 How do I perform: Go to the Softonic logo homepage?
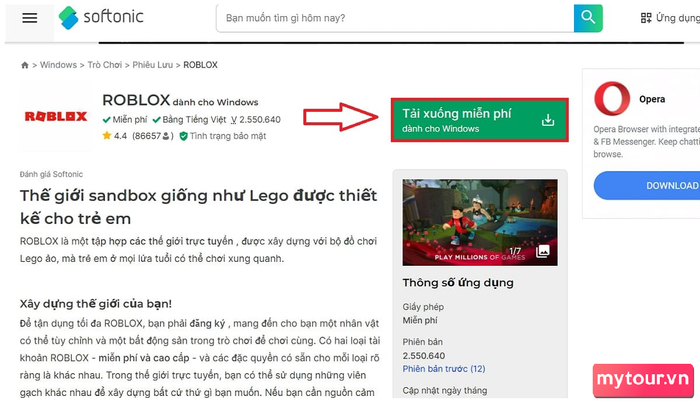point(101,17)
